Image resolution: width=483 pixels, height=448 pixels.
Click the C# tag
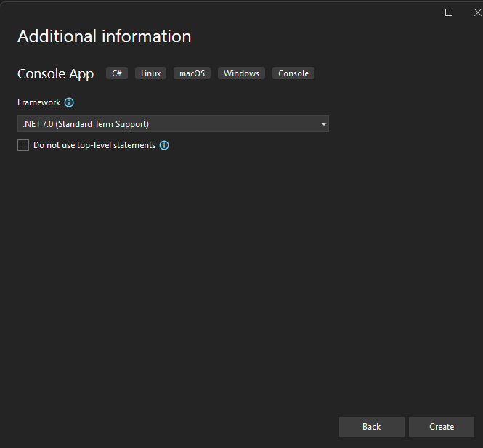[x=117, y=73]
